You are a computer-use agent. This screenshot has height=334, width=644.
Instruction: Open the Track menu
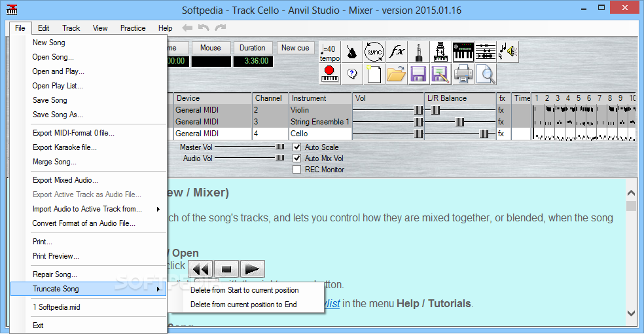[71, 28]
